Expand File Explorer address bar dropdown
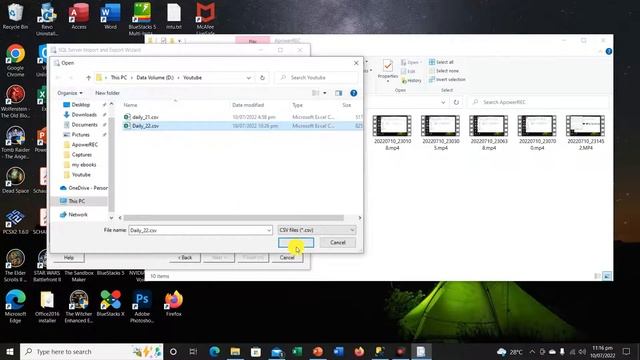The image size is (640, 360). [443, 102]
